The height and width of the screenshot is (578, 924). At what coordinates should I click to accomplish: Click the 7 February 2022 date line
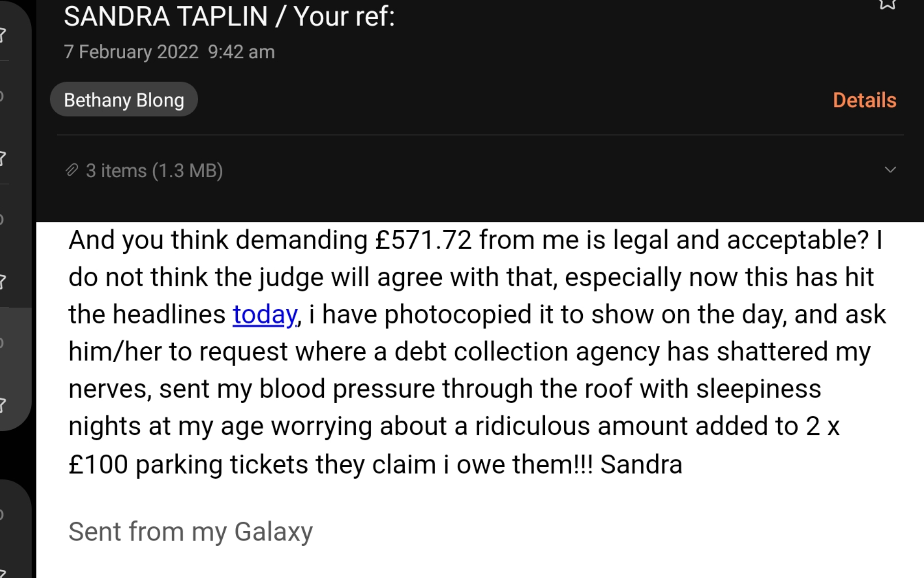pos(169,52)
